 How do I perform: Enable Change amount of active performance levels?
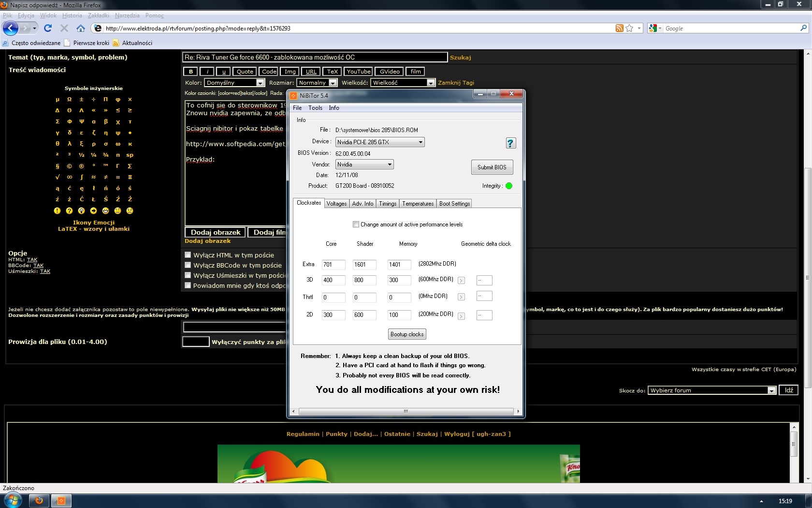[x=356, y=224]
